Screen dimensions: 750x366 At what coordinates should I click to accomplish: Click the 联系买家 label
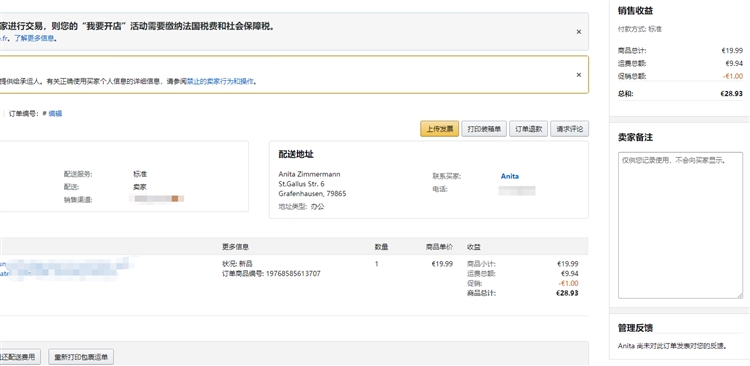click(x=447, y=176)
